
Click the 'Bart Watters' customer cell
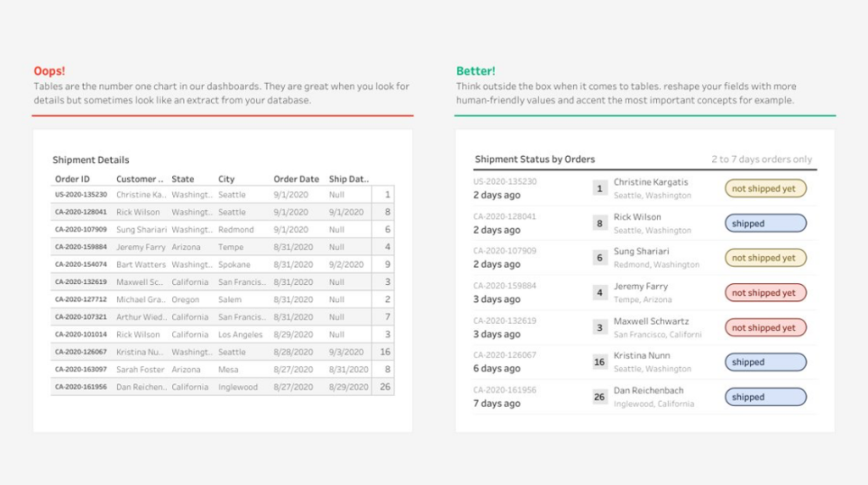pyautogui.click(x=141, y=264)
